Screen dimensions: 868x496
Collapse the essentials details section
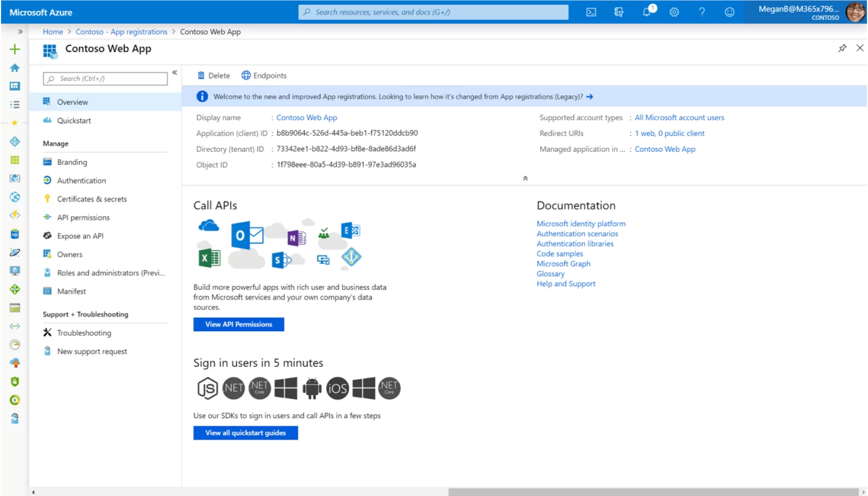pyautogui.click(x=525, y=178)
